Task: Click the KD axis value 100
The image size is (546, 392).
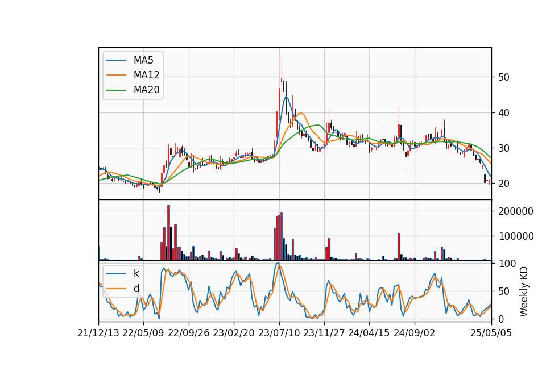Action: pos(507,264)
